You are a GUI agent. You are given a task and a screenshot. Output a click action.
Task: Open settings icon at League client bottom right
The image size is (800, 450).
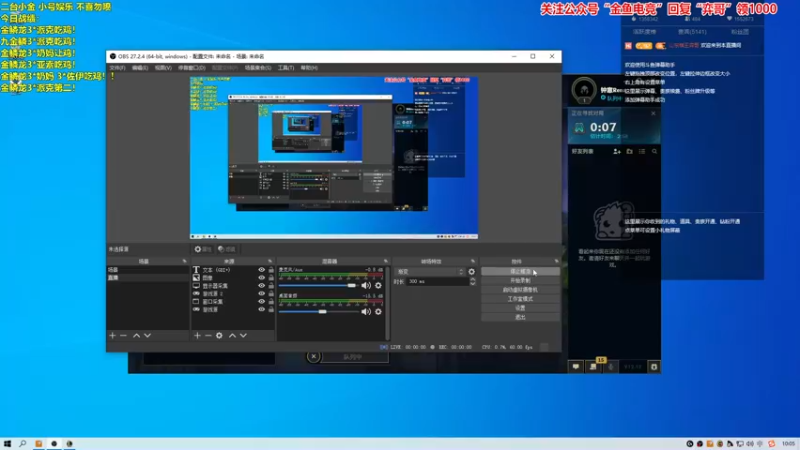point(654,366)
